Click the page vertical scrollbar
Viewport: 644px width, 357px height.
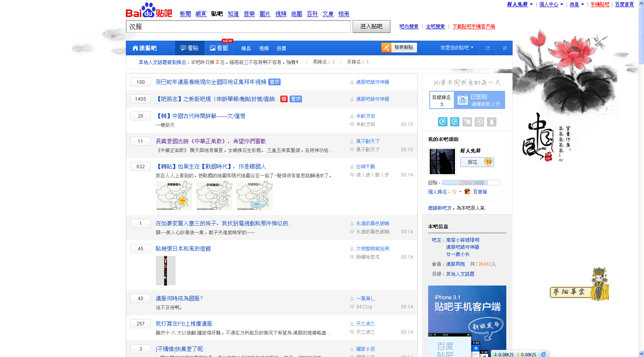tap(641, 35)
